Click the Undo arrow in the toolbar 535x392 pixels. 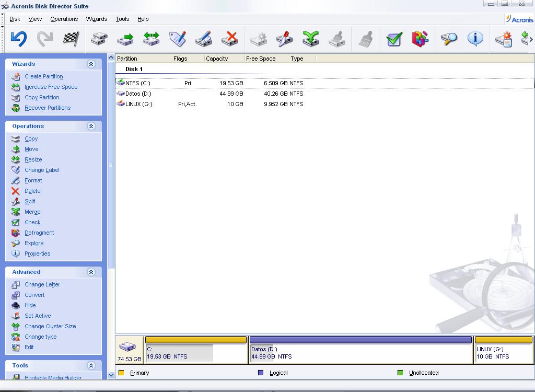18,39
